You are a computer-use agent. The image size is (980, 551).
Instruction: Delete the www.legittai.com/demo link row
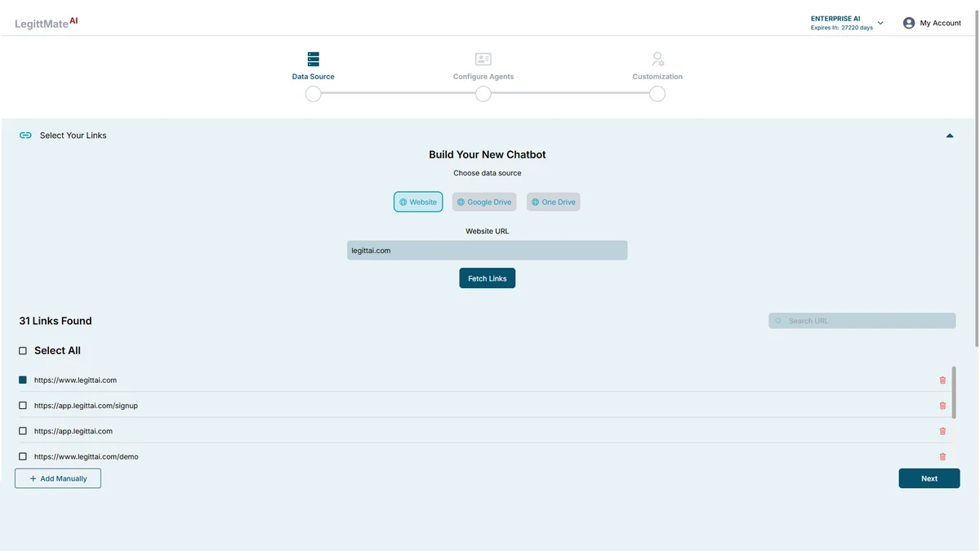click(942, 457)
